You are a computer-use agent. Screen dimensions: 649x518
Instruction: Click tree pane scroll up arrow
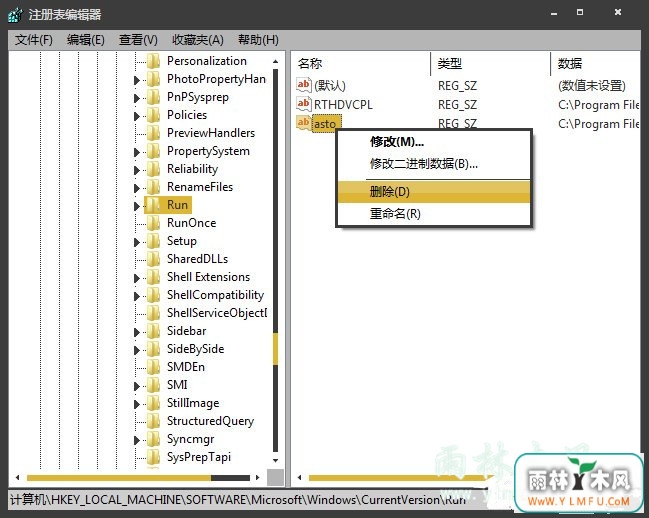(x=276, y=61)
